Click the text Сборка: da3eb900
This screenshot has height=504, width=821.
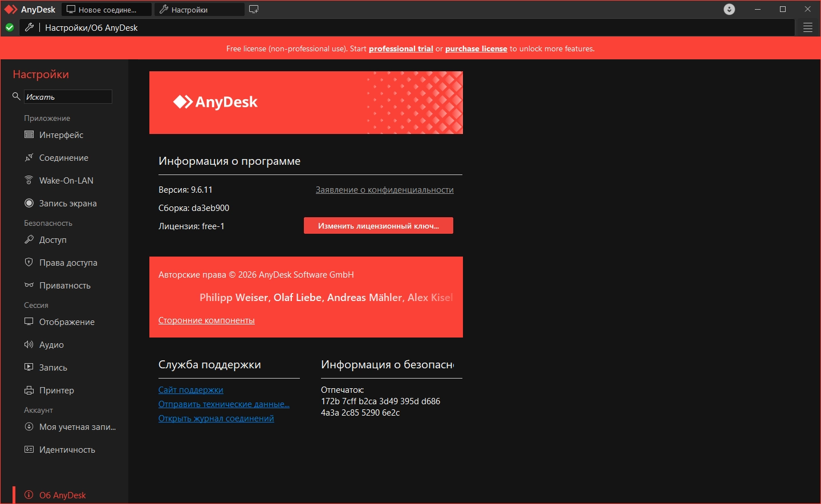click(x=194, y=208)
